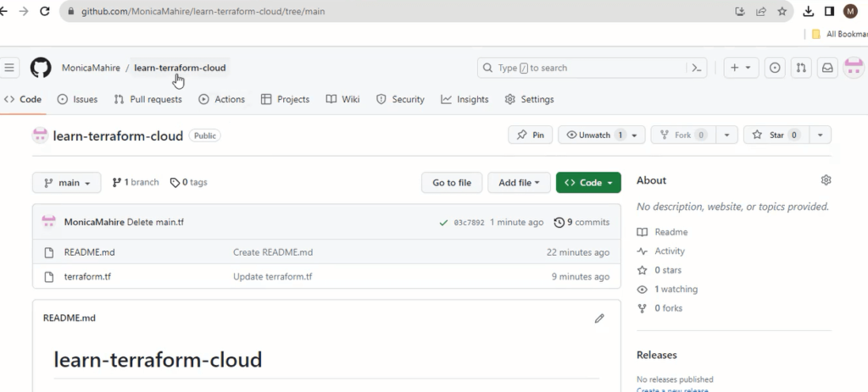Focus the Type / to search field
The width and height of the screenshot is (868, 392).
coord(581,68)
